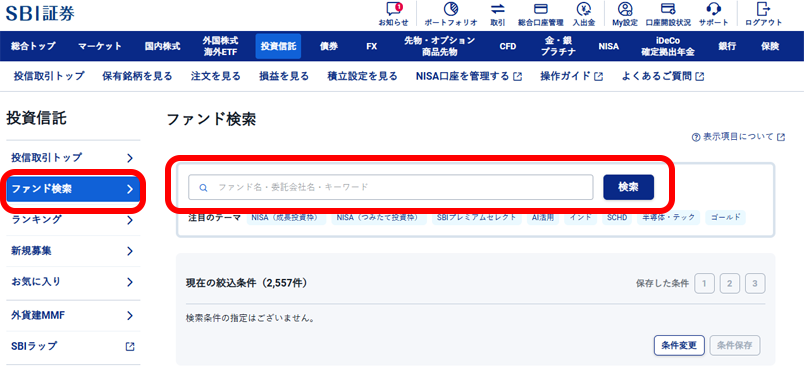Image resolution: width=804 pixels, height=366 pixels.
Task: Click external-link icon after よくあるご質問
Action: [x=699, y=76]
